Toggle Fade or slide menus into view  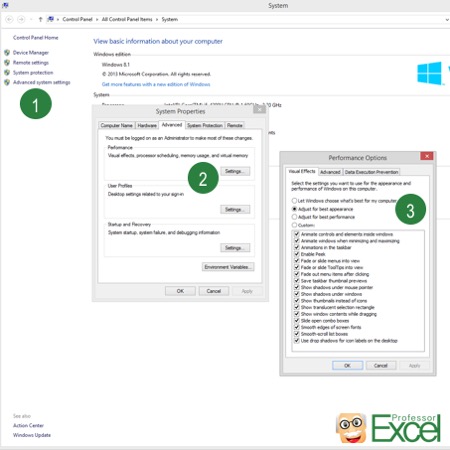[297, 261]
